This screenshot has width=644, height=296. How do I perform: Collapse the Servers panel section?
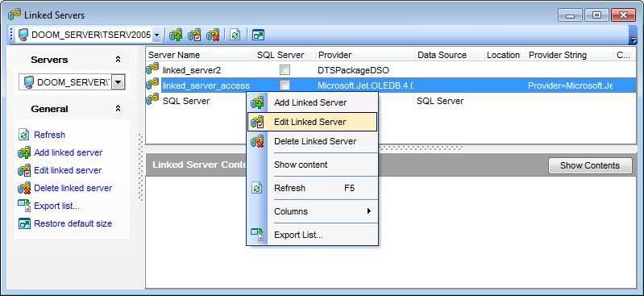coord(118,60)
